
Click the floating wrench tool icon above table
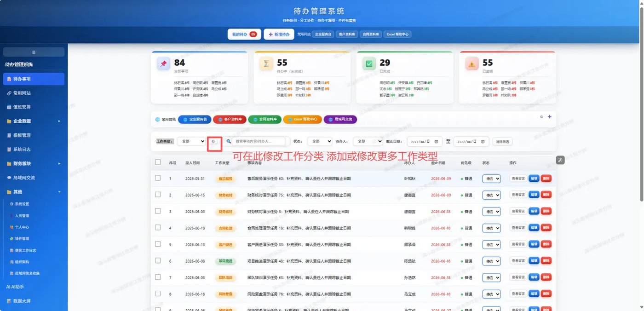(x=560, y=160)
